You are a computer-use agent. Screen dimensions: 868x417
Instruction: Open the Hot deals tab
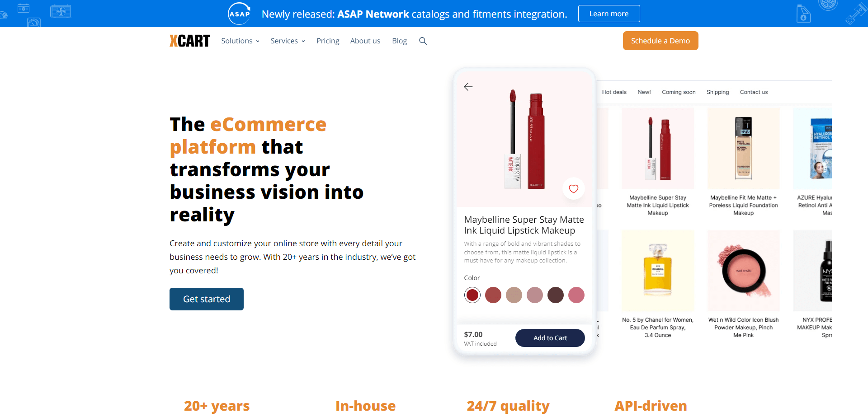614,92
